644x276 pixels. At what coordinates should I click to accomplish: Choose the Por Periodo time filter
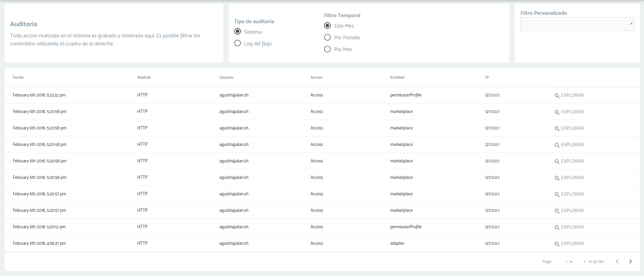(x=327, y=37)
